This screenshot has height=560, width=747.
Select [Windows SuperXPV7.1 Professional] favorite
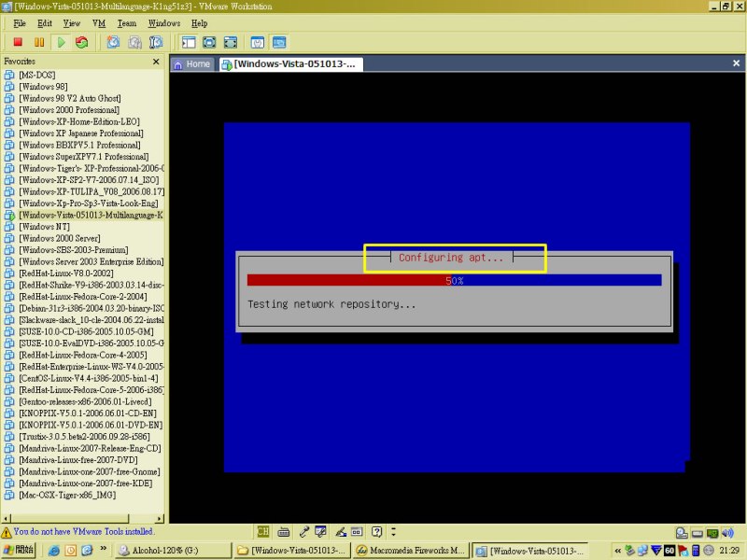pyautogui.click(x=84, y=157)
